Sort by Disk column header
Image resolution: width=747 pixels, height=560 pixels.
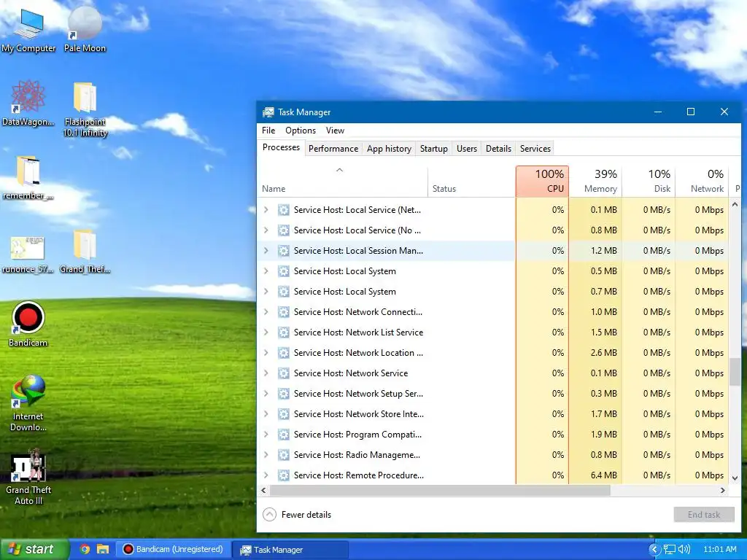tap(649, 181)
